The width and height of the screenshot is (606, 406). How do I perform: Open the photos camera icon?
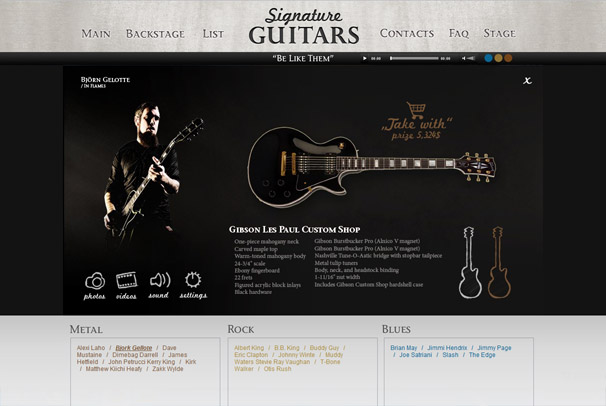95,281
